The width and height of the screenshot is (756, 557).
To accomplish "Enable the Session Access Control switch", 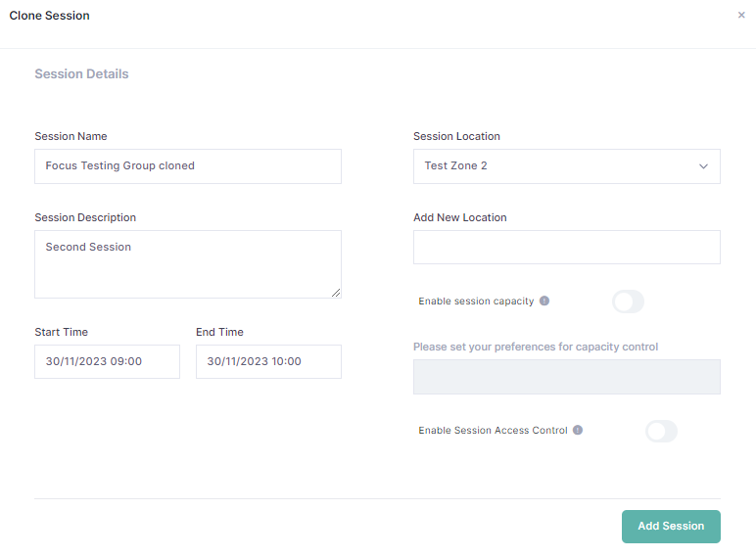I will click(661, 431).
